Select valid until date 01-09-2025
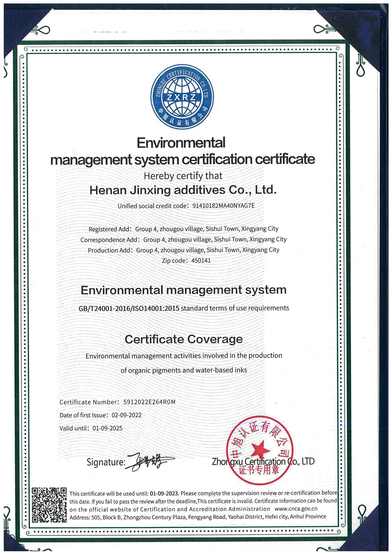The image size is (392, 555). point(107,428)
